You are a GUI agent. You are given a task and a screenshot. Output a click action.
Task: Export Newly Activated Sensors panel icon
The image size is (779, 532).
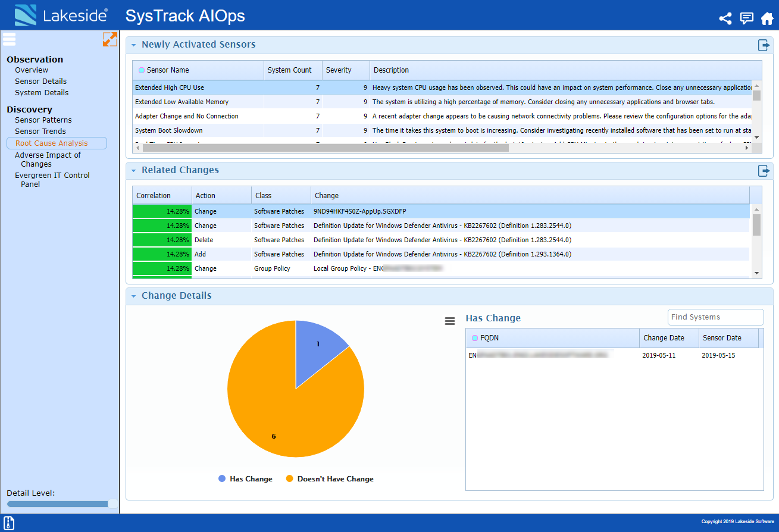point(764,45)
